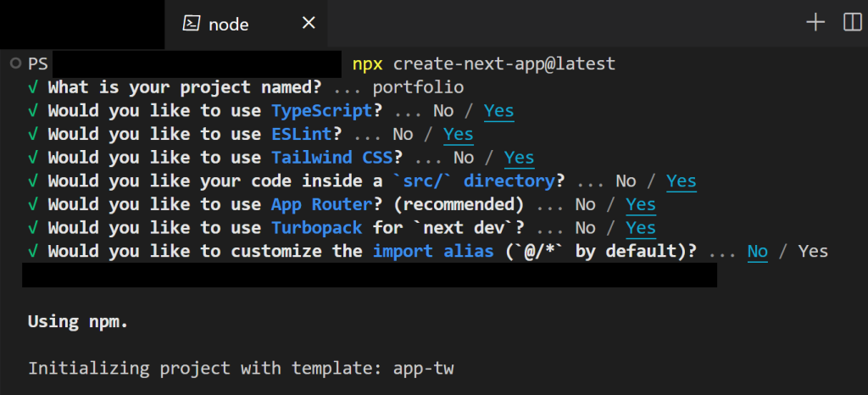
Task: Click the circle command marker beside PS
Action: pos(15,64)
